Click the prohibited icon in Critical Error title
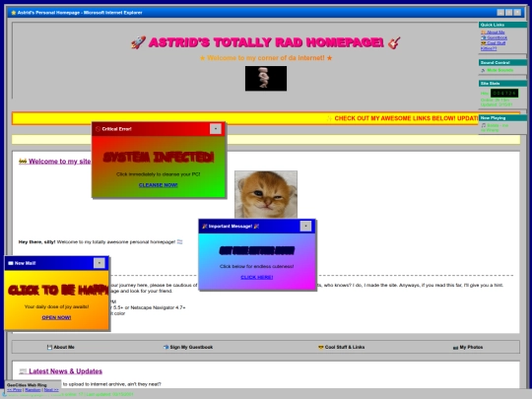Image resolution: width=532 pixels, height=399 pixels. [x=99, y=129]
